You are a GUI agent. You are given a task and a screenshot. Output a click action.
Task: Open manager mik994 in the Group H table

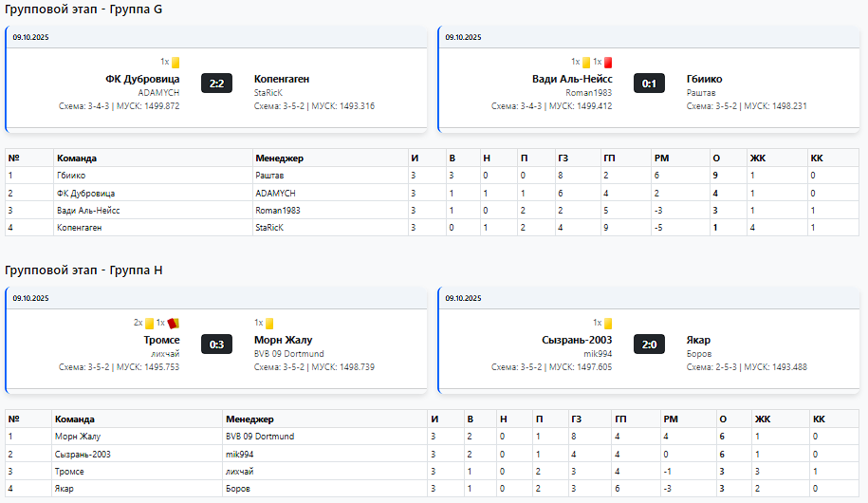[x=240, y=454]
